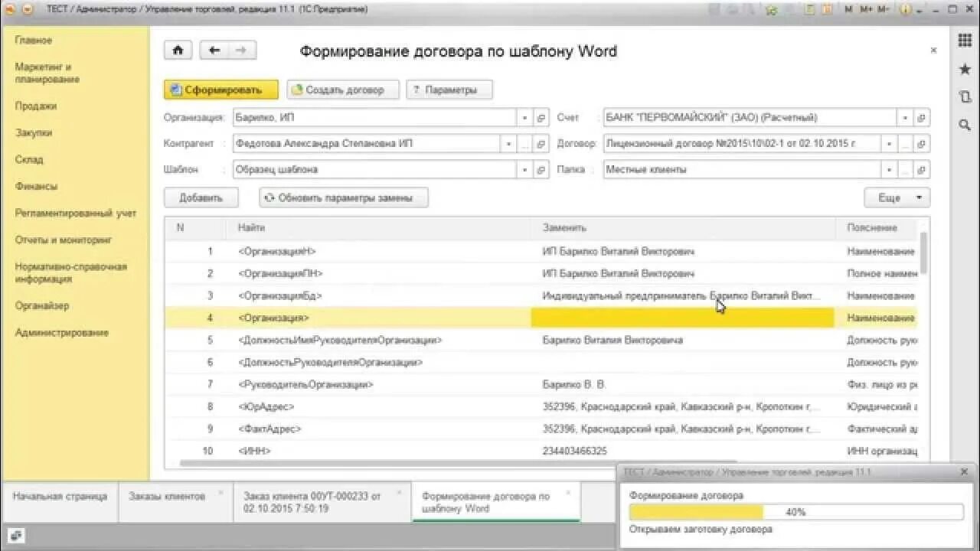980x551 pixels.
Task: Select the <ЮрАдрес> row
Action: [x=541, y=406]
